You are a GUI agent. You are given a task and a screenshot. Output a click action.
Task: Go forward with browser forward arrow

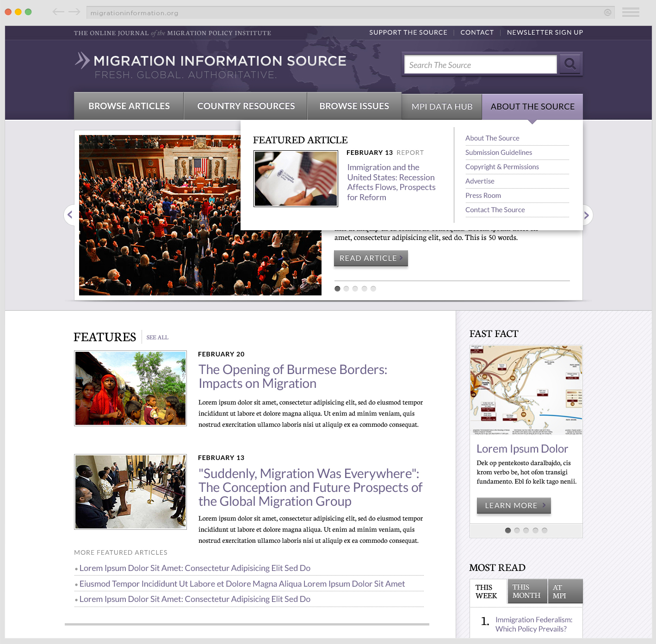(x=74, y=12)
